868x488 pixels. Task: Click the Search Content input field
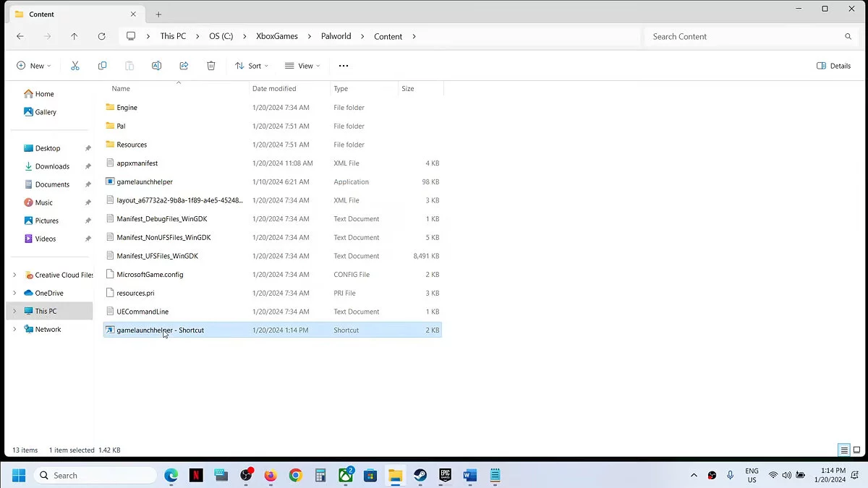point(745,36)
